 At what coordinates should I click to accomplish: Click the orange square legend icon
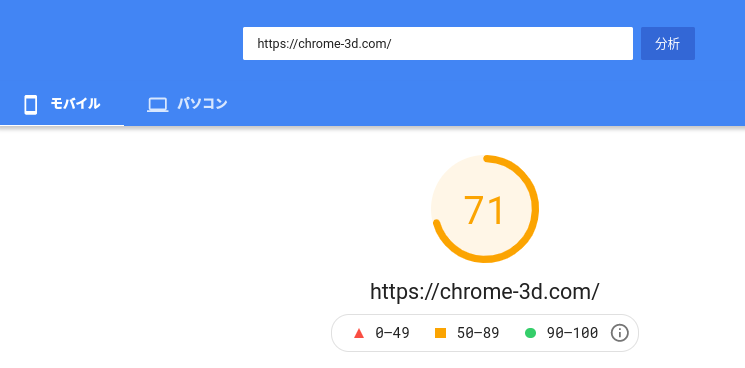[440, 333]
